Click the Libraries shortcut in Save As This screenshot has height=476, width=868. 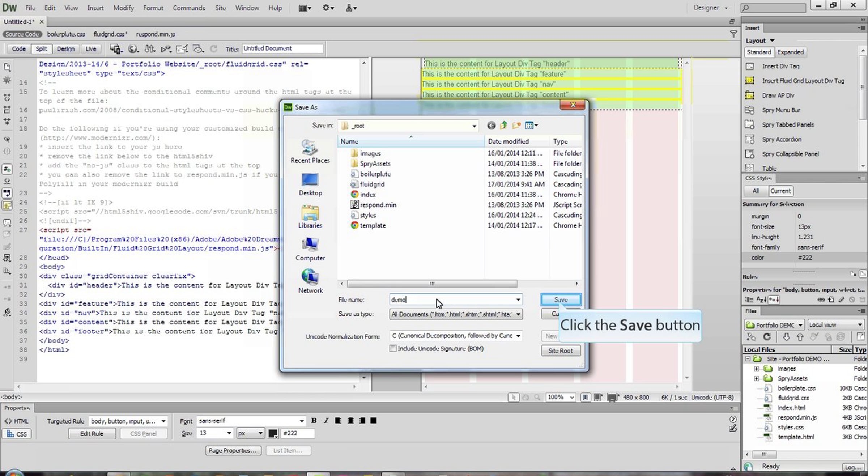click(310, 217)
